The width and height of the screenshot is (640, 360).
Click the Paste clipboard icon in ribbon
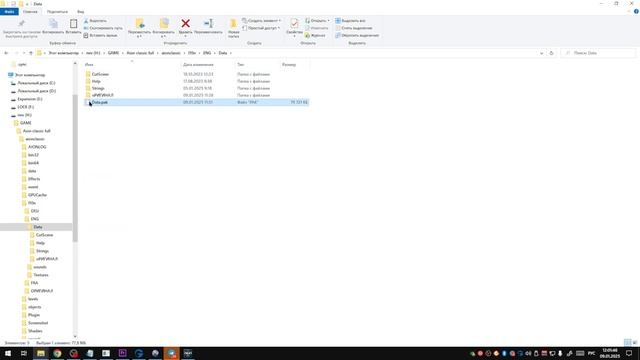click(x=73, y=24)
